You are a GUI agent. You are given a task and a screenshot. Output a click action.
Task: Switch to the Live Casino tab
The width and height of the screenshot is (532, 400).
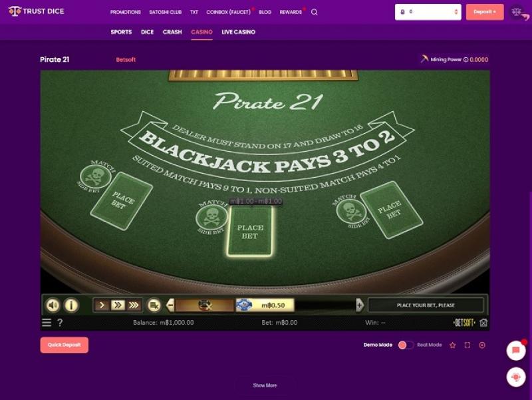coord(238,32)
